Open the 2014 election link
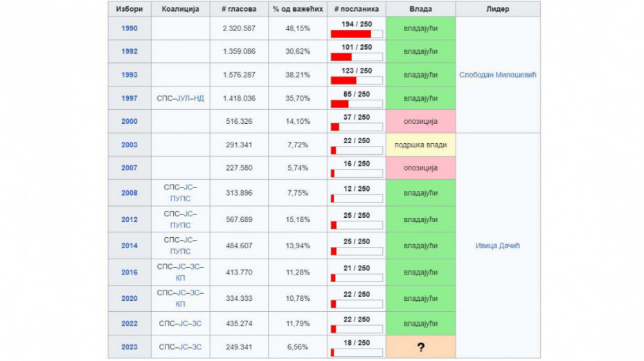The height and width of the screenshot is (361, 644). pyautogui.click(x=129, y=246)
